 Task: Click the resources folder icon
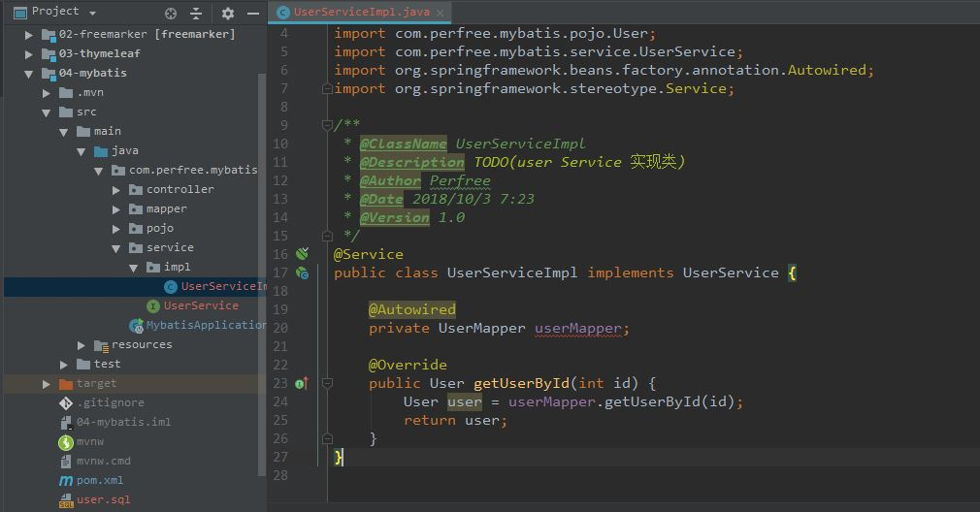(x=101, y=345)
